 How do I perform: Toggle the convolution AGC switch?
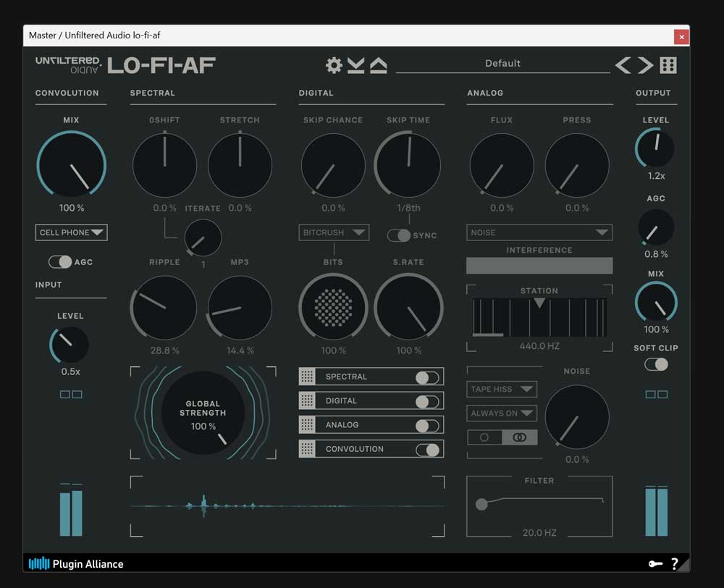[x=60, y=262]
